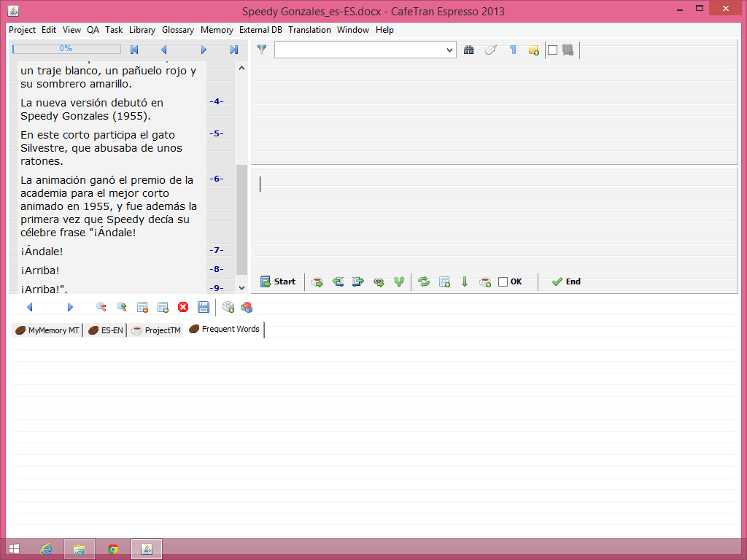Click the red X delete icon
The image size is (747, 560).
pos(183,307)
